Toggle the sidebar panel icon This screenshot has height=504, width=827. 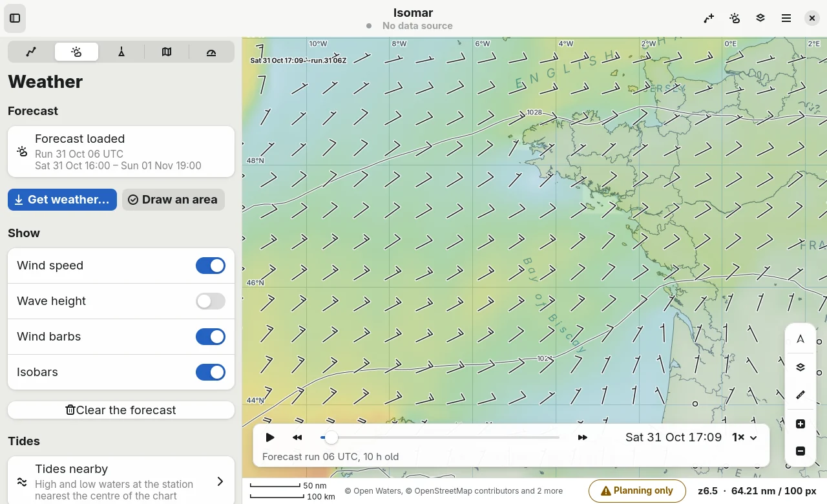point(15,18)
